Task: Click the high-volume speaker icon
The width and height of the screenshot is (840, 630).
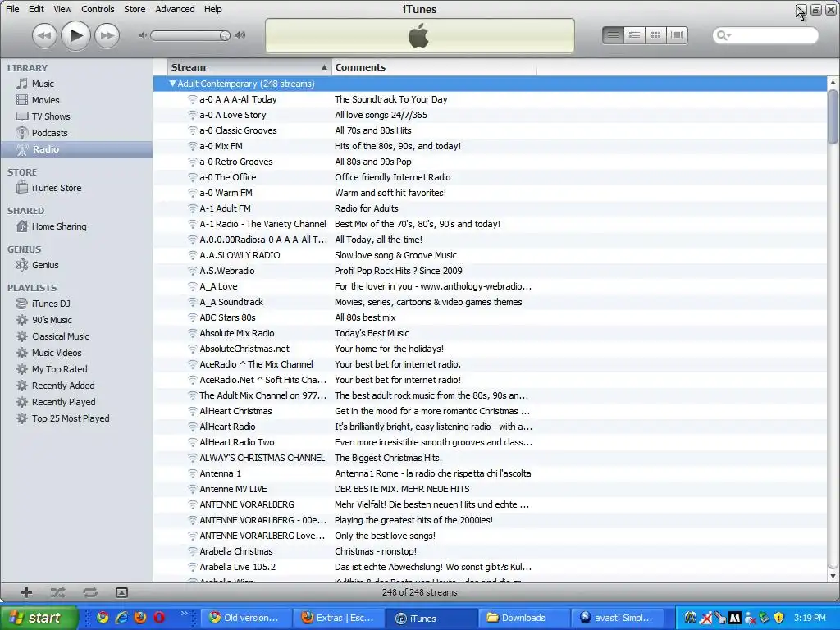Action: 240,35
